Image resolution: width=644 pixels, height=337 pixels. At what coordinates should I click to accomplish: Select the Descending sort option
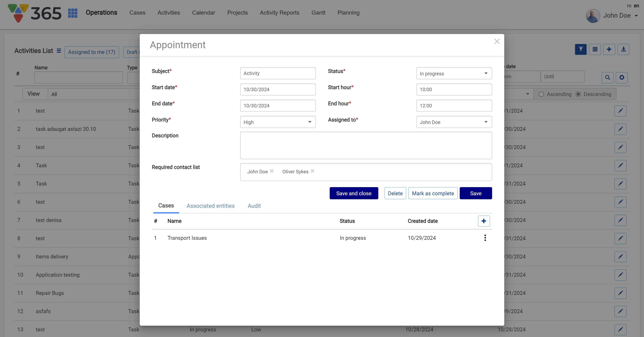578,94
